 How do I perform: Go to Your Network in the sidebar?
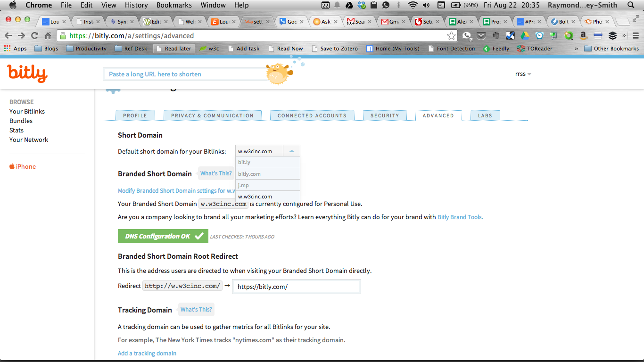pos(29,140)
